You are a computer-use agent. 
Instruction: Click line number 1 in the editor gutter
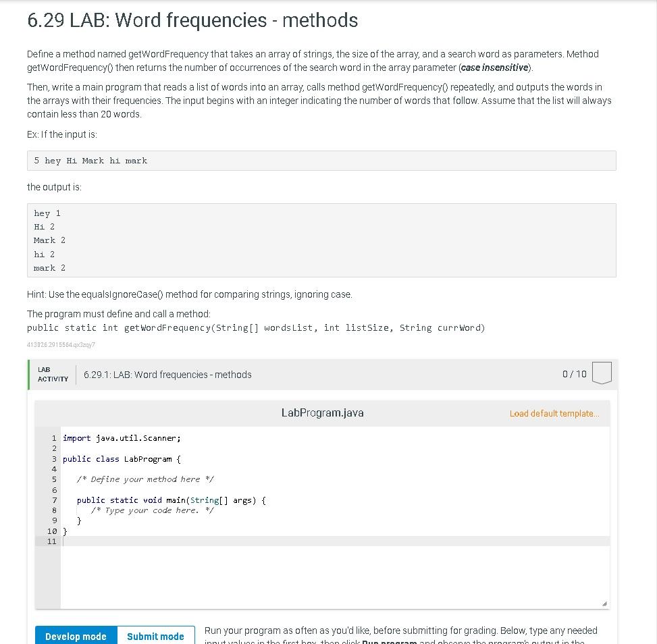pyautogui.click(x=53, y=438)
